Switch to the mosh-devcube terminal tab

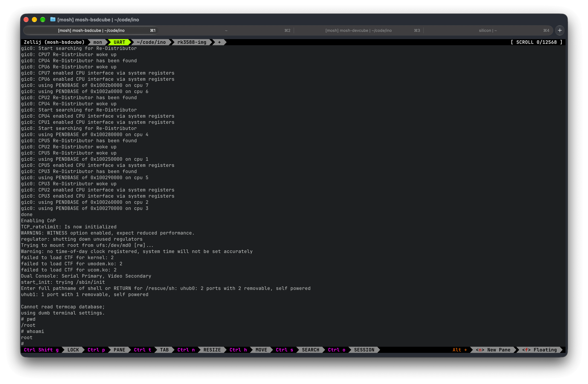pyautogui.click(x=358, y=30)
